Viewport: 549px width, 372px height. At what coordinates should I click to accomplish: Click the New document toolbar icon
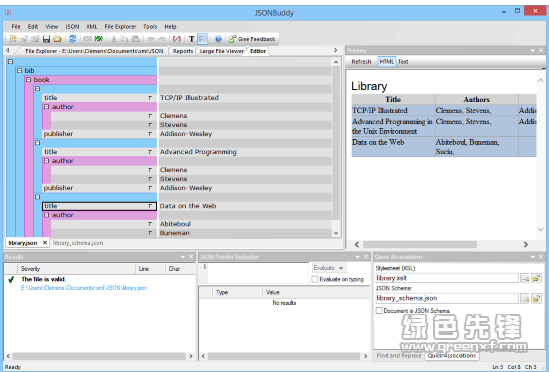pos(13,39)
